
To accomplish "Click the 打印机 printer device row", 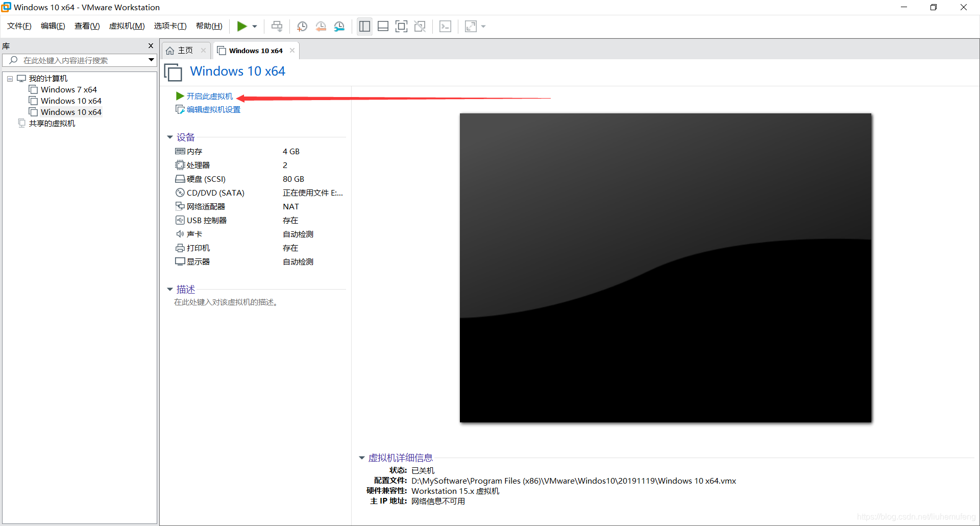I will tap(260, 248).
